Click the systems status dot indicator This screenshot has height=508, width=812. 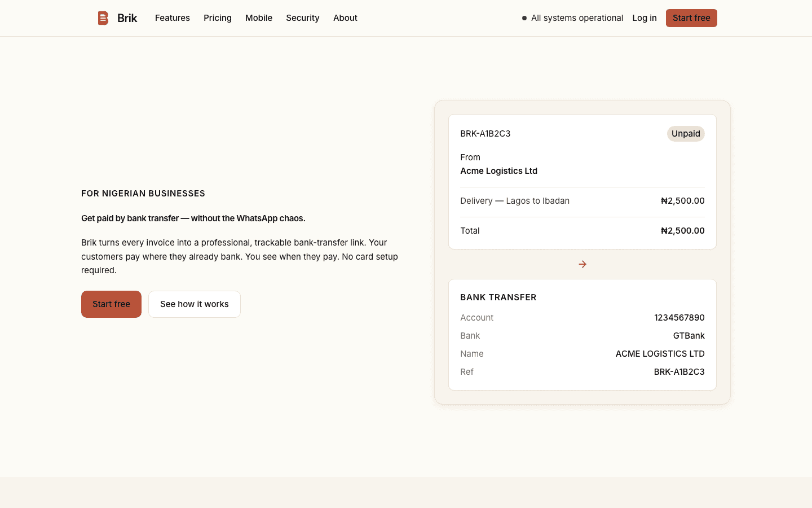tap(524, 18)
